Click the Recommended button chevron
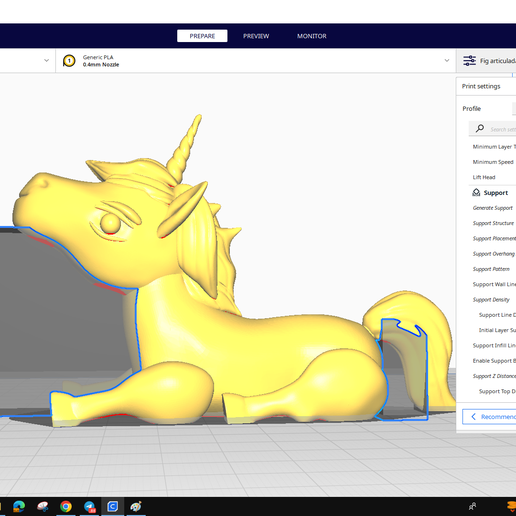The image size is (516, 516). coord(473,416)
